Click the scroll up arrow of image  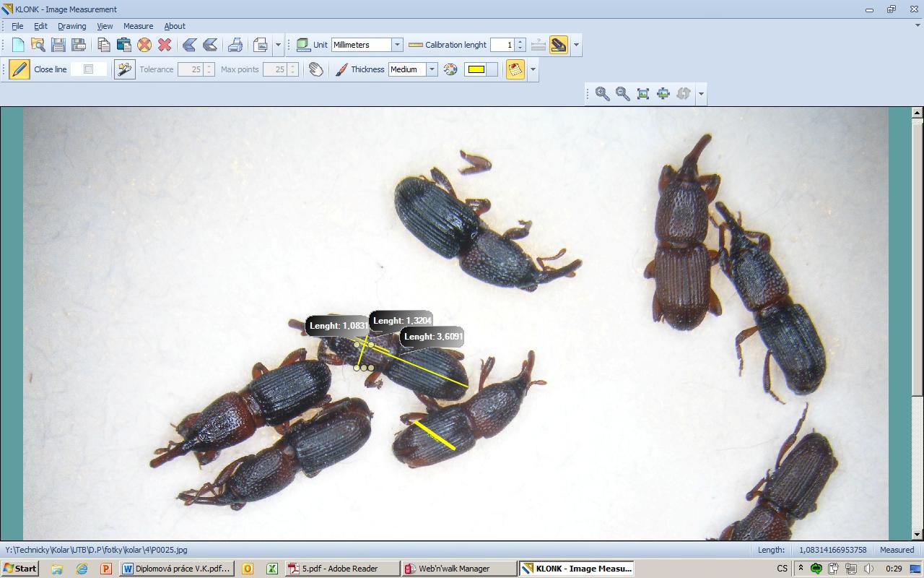(918, 113)
